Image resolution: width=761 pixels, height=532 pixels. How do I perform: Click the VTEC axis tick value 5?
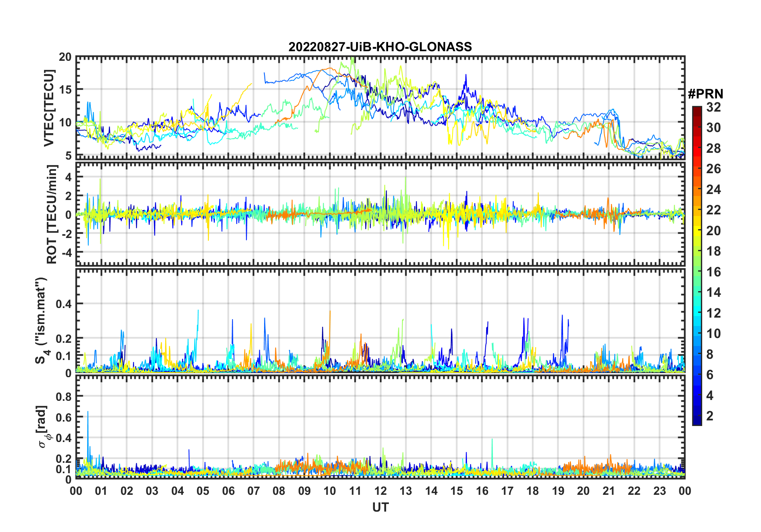tap(69, 155)
